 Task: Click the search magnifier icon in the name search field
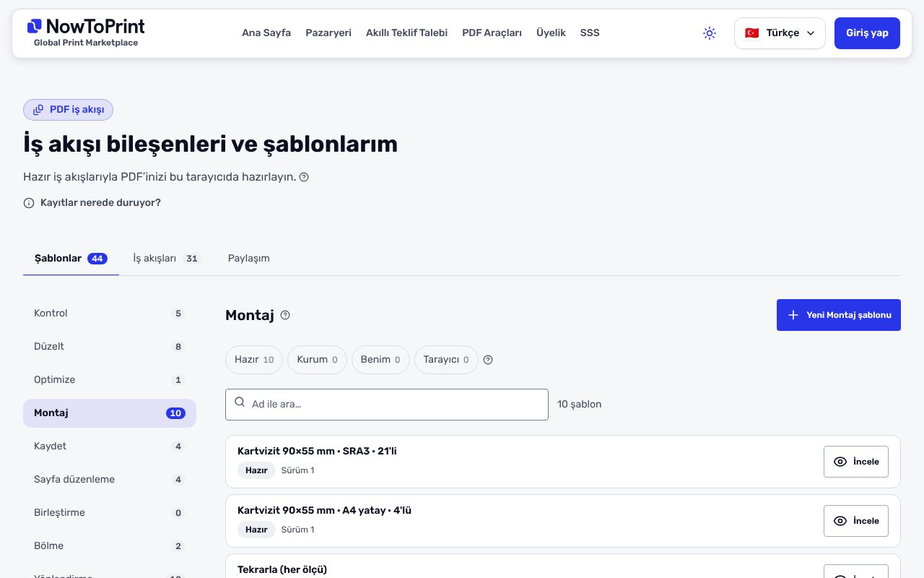(240, 402)
